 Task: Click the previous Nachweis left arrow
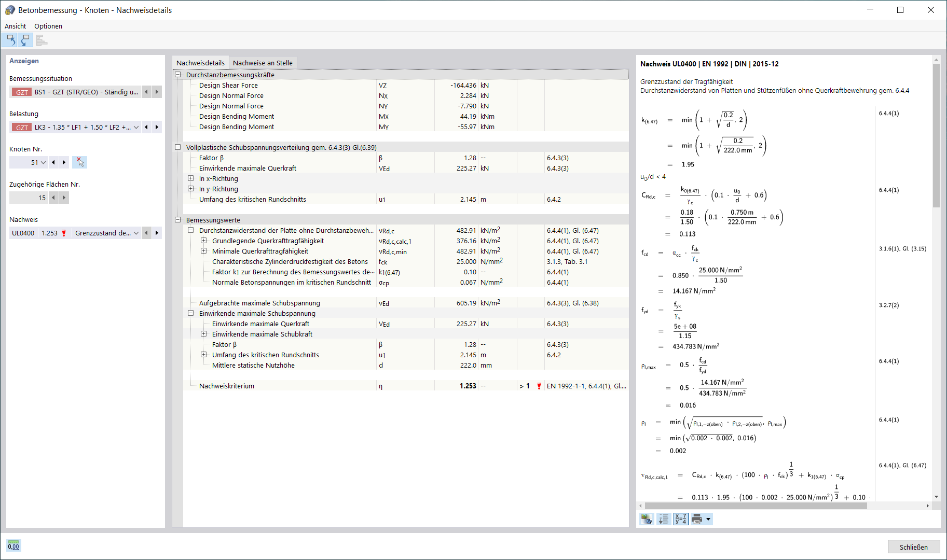coord(146,233)
